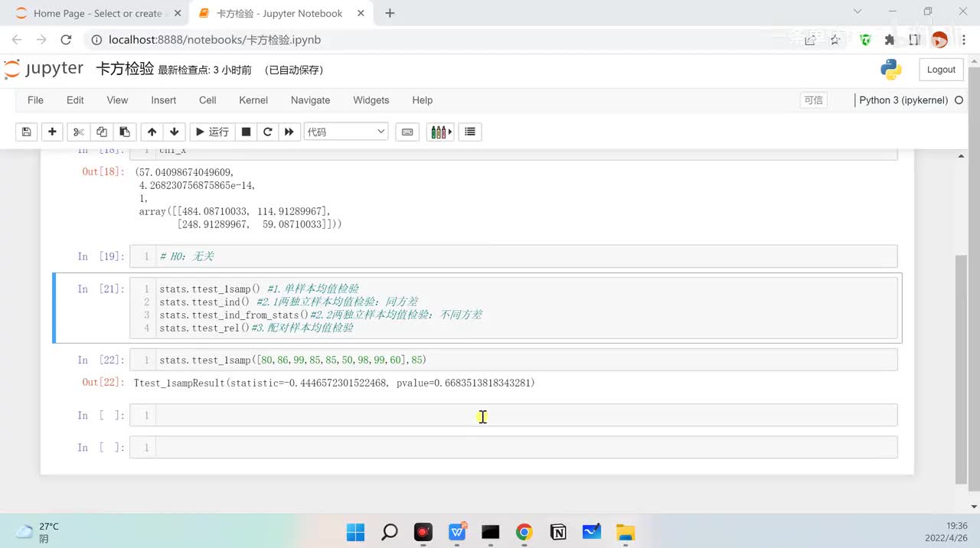Click the notebook vertical scrollbar
The height and width of the screenshot is (548, 980).
962,369
